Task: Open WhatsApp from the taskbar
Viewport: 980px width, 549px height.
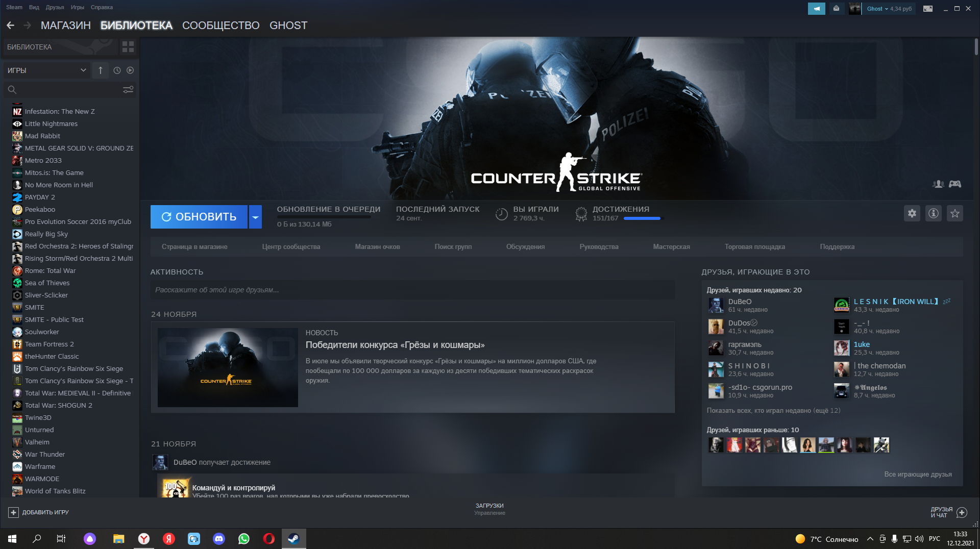Action: [244, 539]
